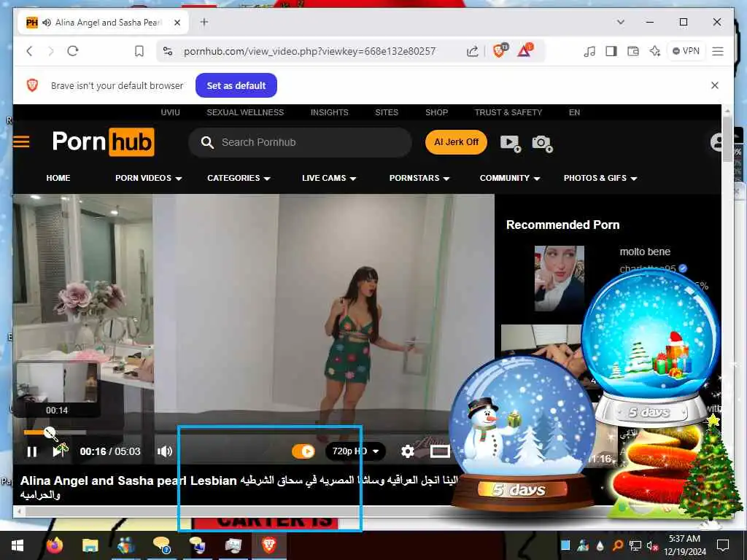This screenshot has height=560, width=747.
Task: Open the Sexual Wellness link
Action: coord(245,112)
